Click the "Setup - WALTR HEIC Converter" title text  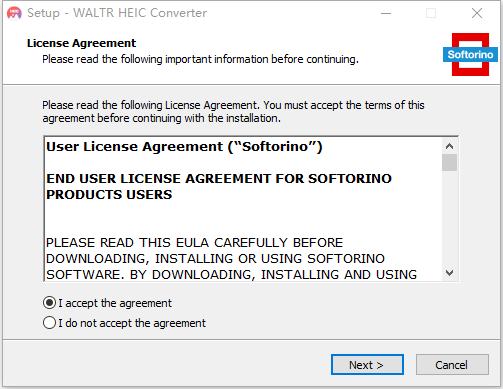click(117, 13)
